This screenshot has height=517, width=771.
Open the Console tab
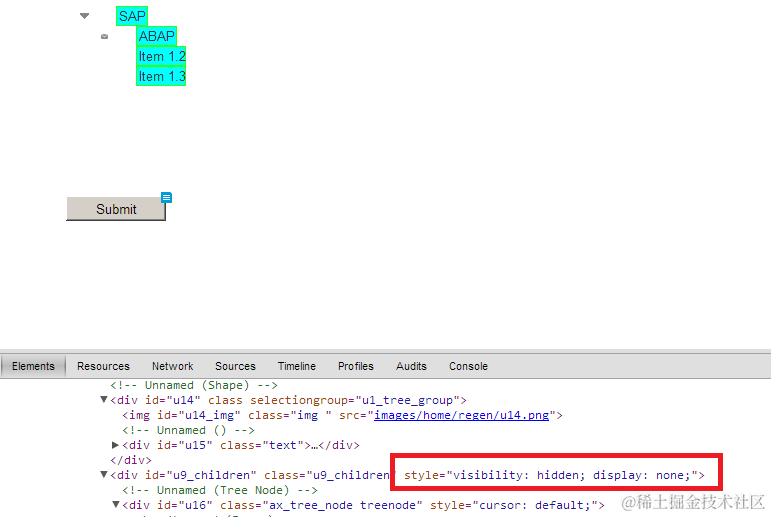click(x=468, y=366)
